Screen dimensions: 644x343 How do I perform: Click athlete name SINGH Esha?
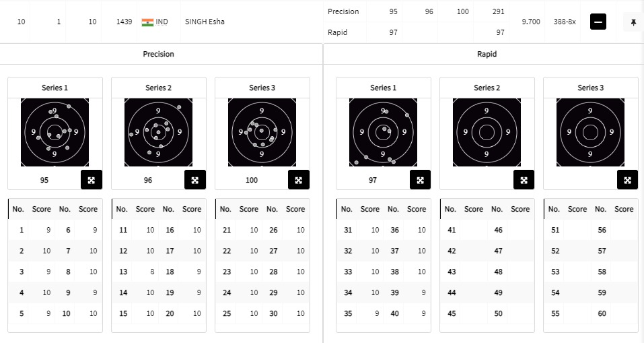[205, 22]
